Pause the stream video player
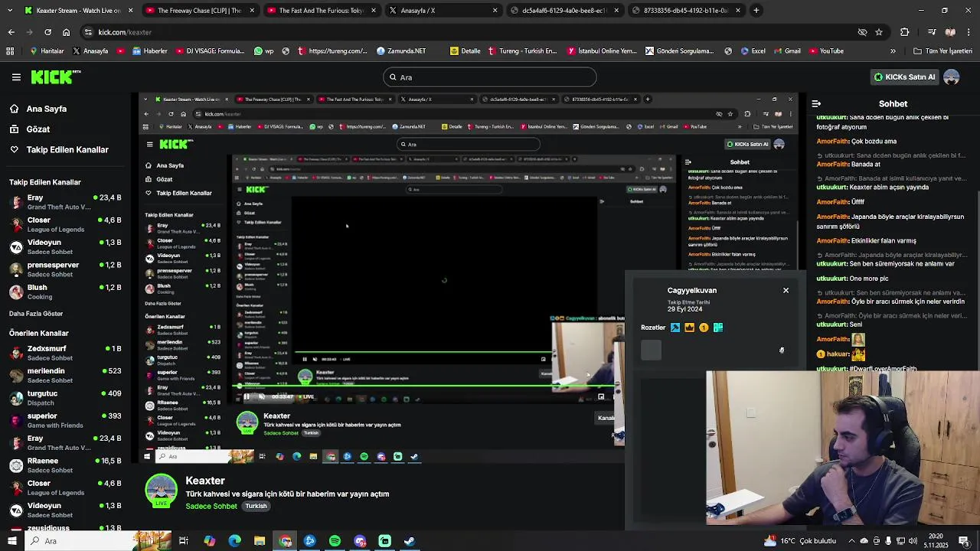The image size is (980, 551). [x=247, y=396]
